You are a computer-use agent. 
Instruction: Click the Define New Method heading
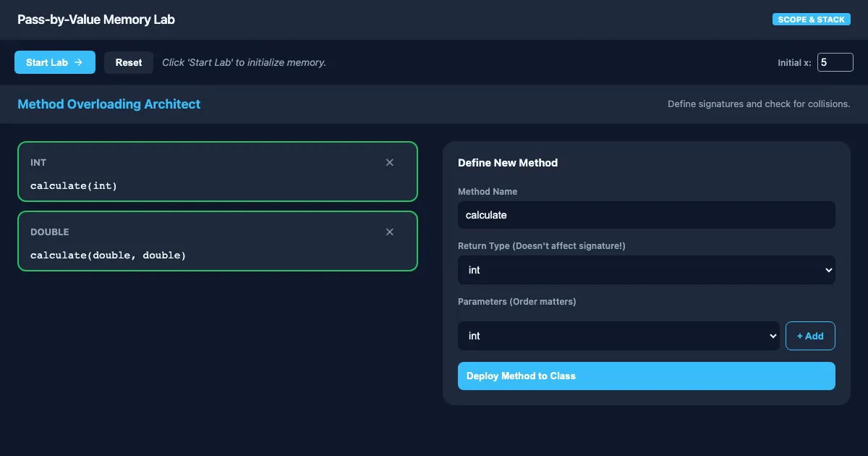coord(508,163)
